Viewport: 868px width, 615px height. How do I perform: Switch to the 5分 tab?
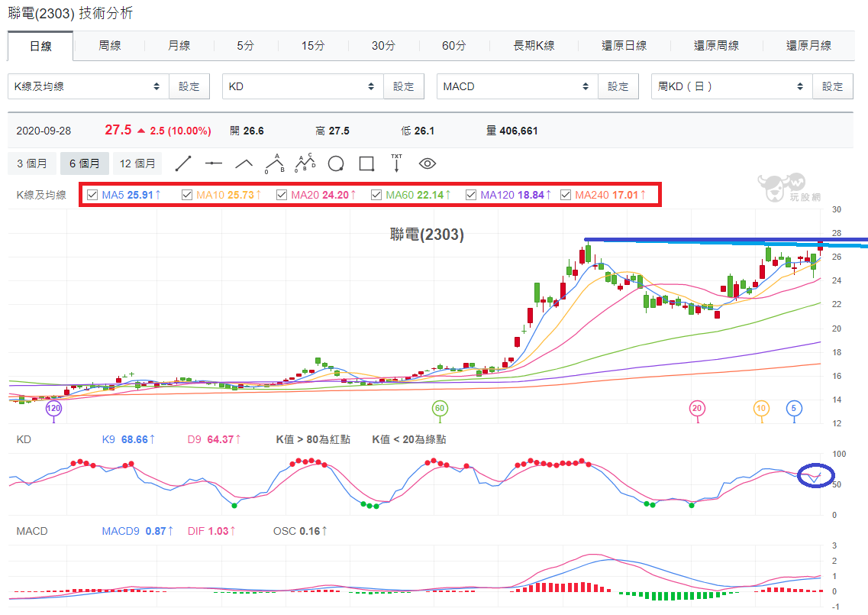pyautogui.click(x=246, y=45)
